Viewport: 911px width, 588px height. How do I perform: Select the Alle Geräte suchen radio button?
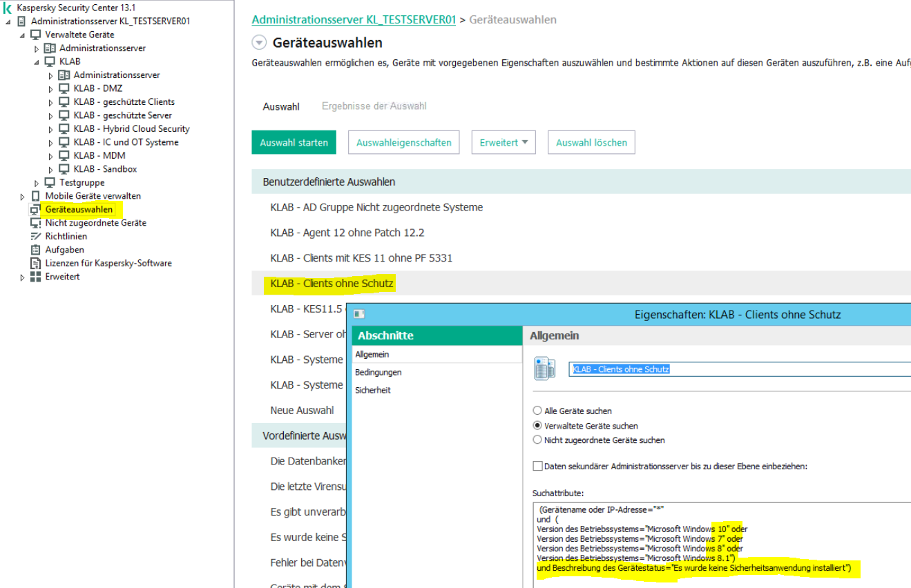[537, 411]
